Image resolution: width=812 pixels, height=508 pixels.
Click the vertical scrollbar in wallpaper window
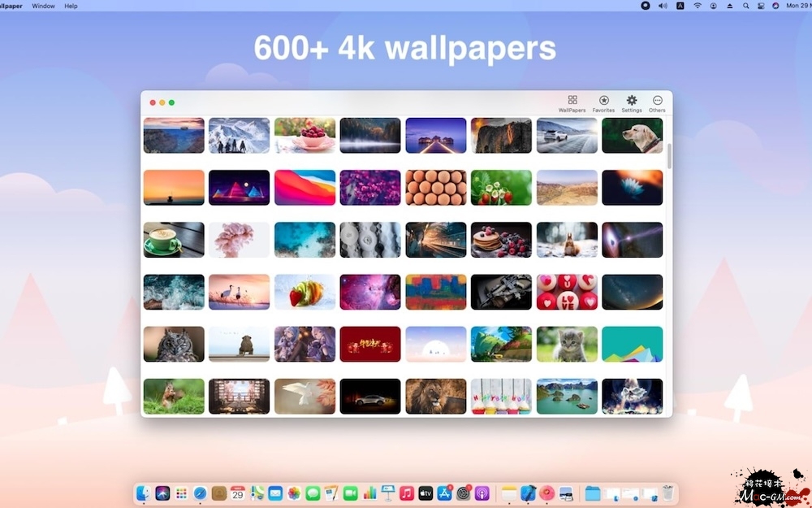click(x=669, y=156)
